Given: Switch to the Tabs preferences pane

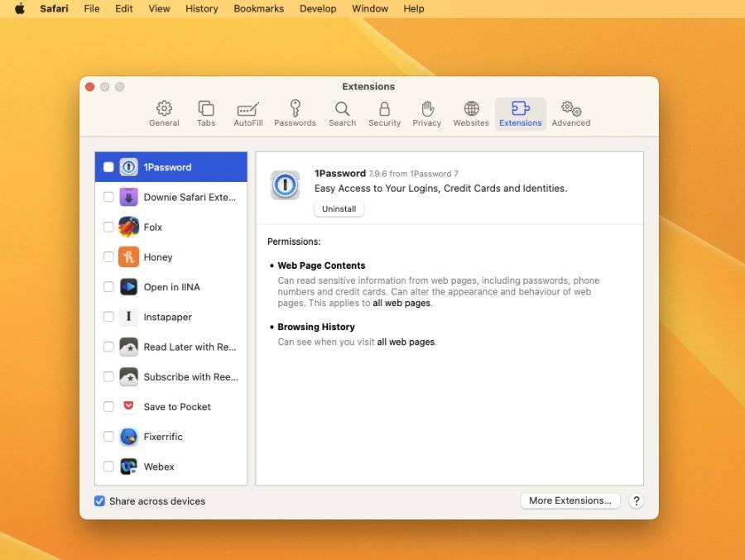Looking at the screenshot, I should point(205,113).
